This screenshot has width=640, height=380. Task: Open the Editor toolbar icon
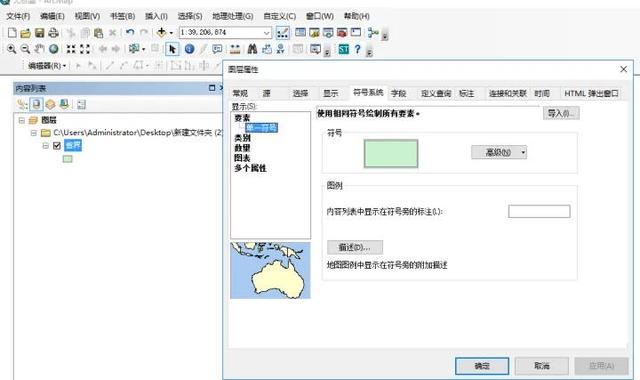coord(282,33)
